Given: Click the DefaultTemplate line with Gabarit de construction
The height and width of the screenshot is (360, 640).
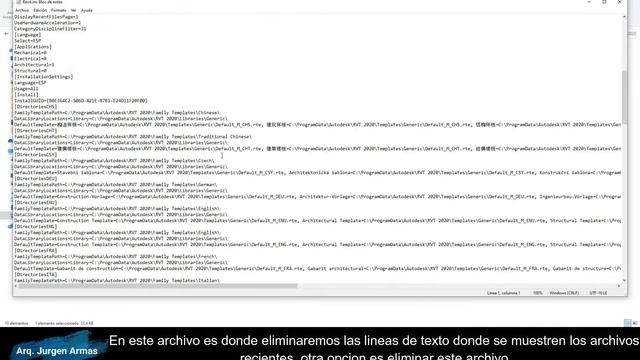Looking at the screenshot, I should 318,269.
